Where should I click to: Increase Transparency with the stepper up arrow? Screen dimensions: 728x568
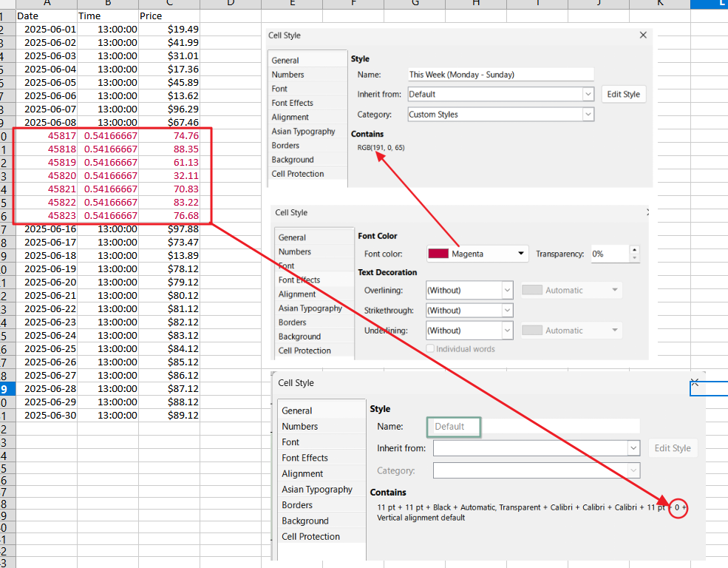[635, 250]
